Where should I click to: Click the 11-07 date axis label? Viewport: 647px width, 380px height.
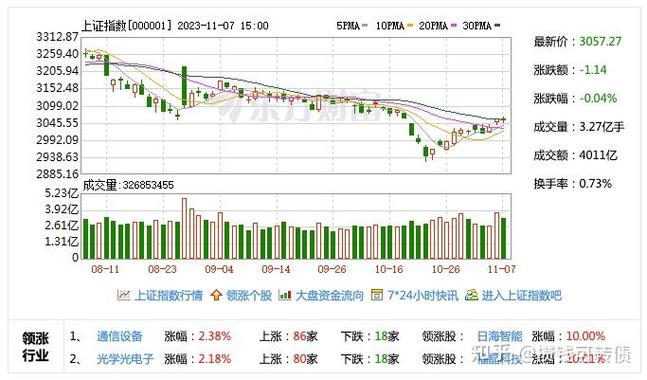pos(501,269)
